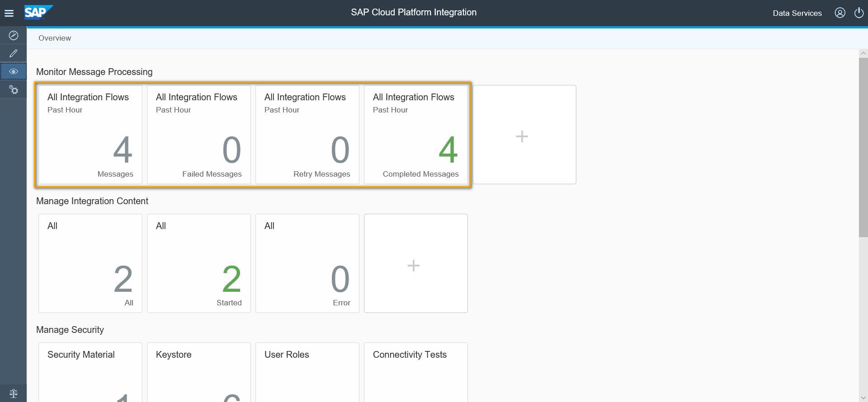Open the Settings gears icon in sidebar

pos(14,89)
